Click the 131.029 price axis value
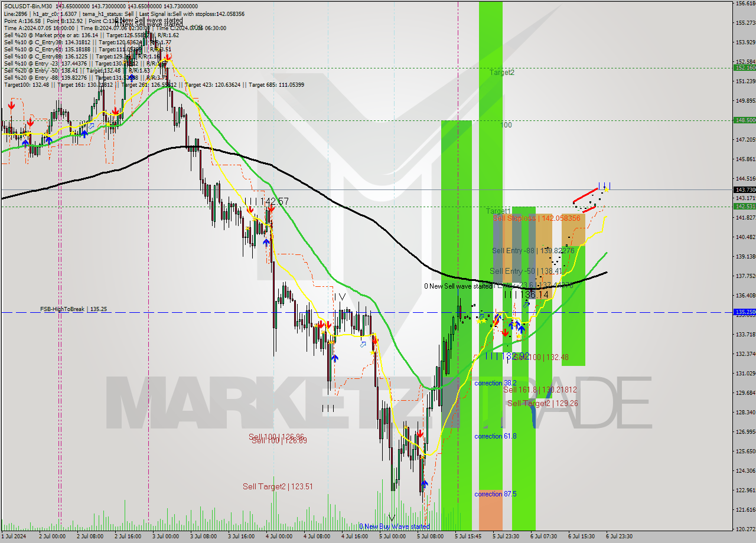Viewport: 756px width, 543px height. tap(745, 373)
